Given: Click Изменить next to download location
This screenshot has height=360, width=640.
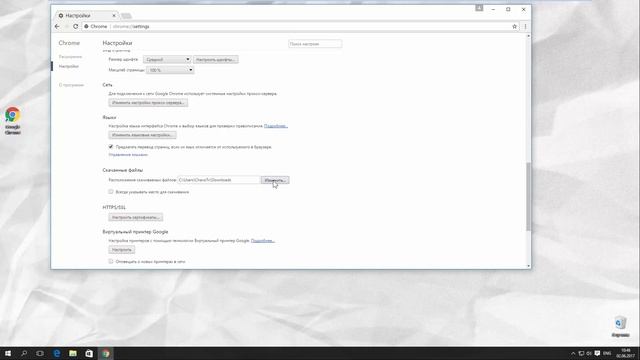Looking at the screenshot, I should point(275,180).
